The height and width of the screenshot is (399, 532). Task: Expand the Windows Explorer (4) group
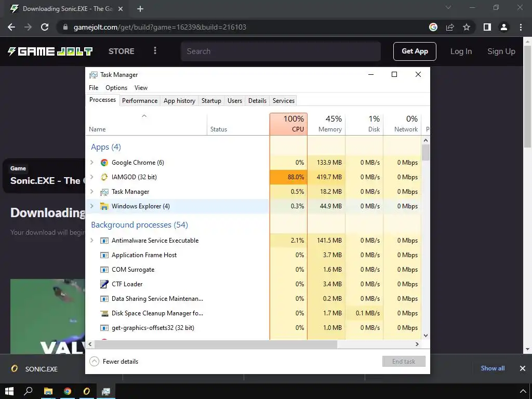pos(91,206)
